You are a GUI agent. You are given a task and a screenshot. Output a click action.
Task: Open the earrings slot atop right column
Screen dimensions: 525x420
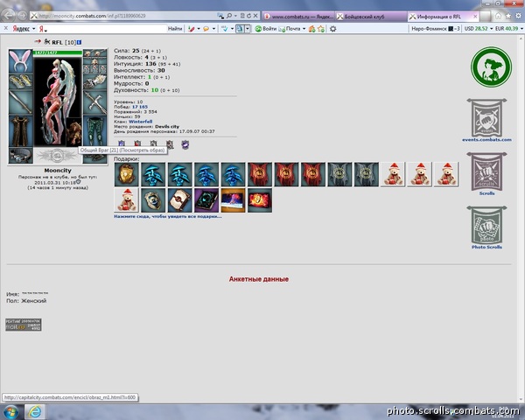point(94,52)
